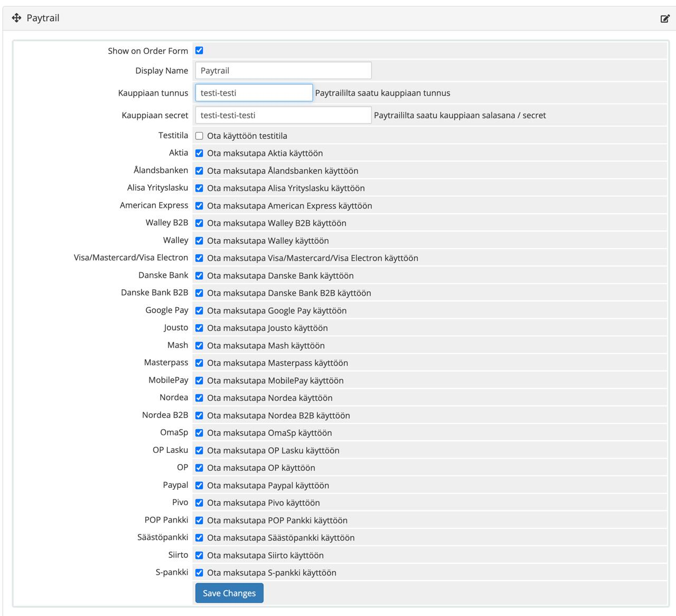Toggle the S-pankki checkbox

(199, 572)
